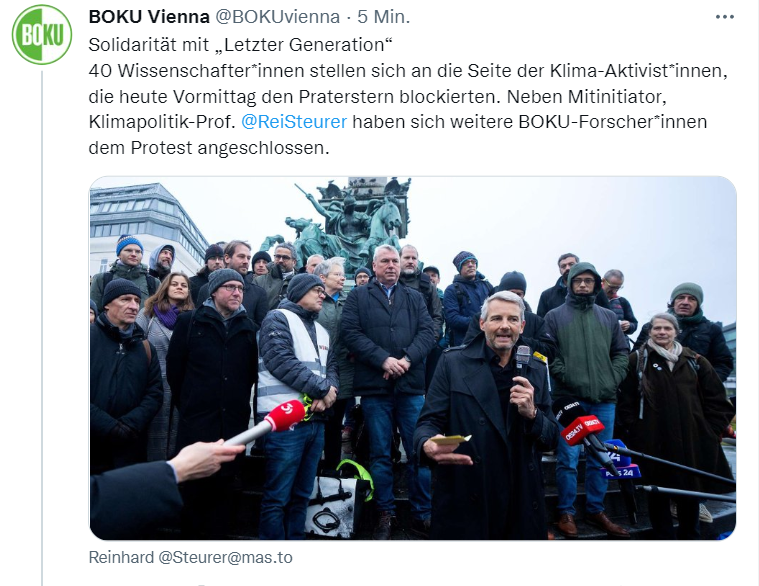Select the headline Solidarität mit Letzter Generation

[x=240, y=45]
